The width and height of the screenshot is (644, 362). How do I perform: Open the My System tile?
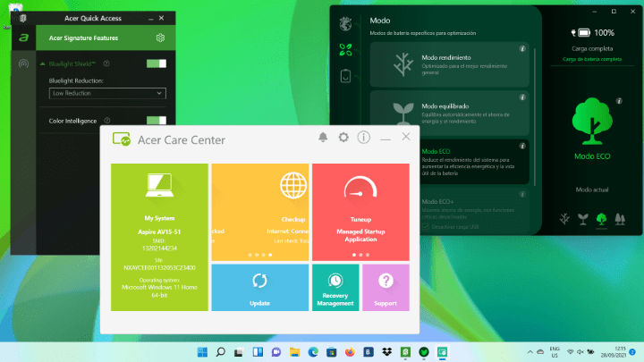pos(159,237)
